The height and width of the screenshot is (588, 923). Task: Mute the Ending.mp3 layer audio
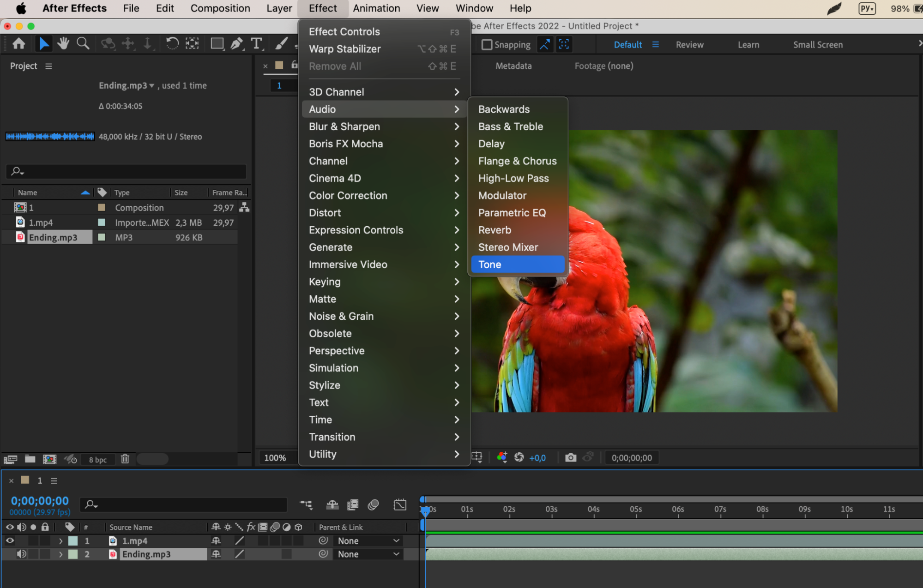point(21,554)
